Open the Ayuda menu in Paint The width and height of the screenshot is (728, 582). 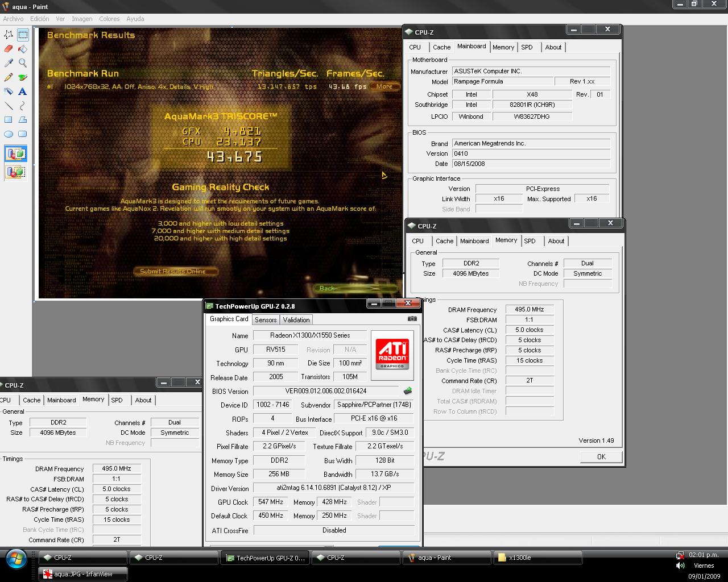135,19
